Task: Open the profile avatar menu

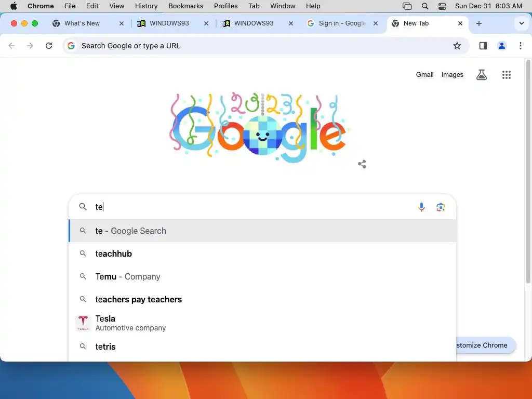Action: (502, 46)
